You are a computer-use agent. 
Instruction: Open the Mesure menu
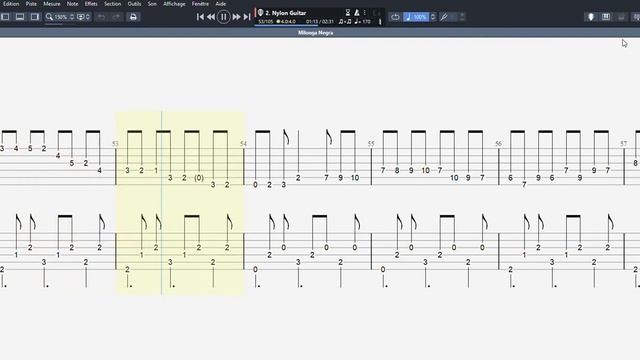coord(52,4)
